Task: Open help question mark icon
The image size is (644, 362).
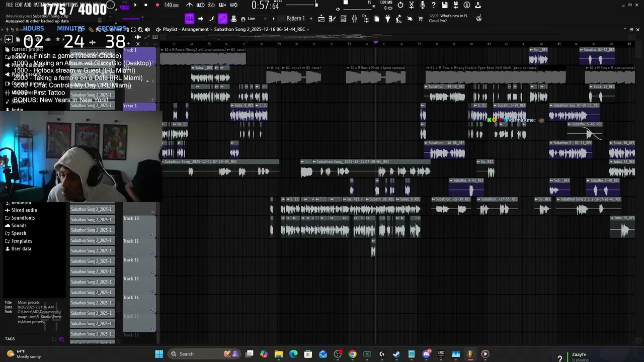Action: tap(433, 5)
